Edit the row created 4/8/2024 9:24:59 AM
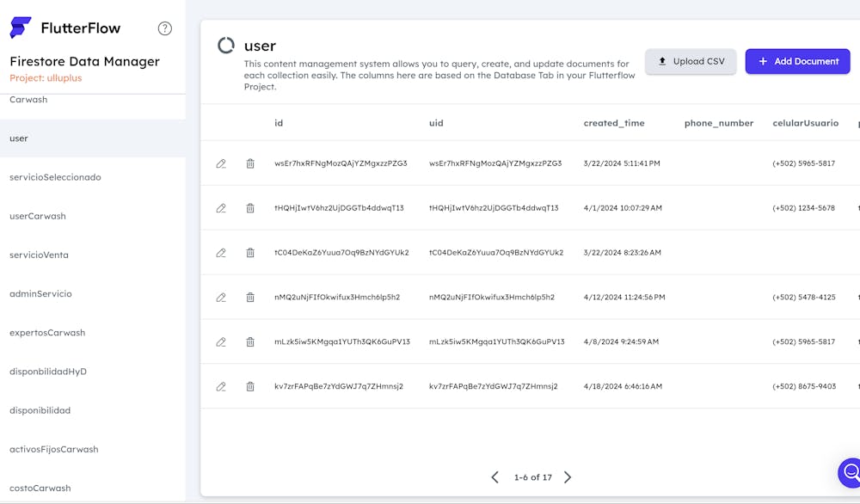Viewport: 860px width, 504px height. click(221, 342)
